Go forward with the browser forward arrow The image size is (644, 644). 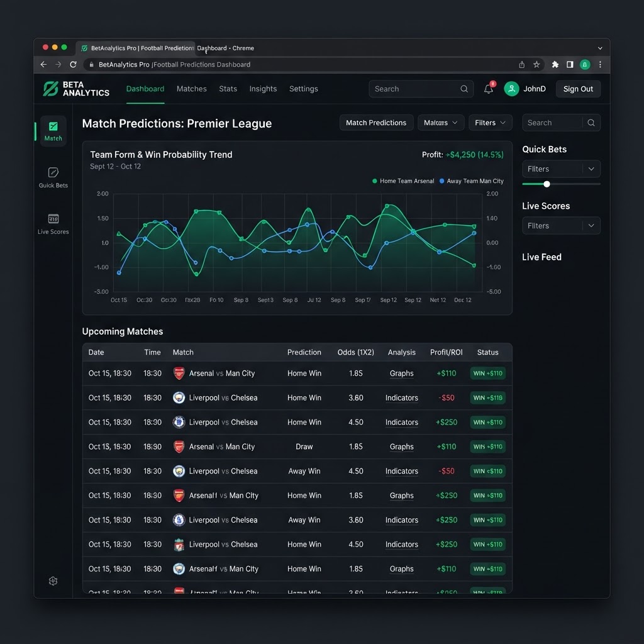point(58,65)
